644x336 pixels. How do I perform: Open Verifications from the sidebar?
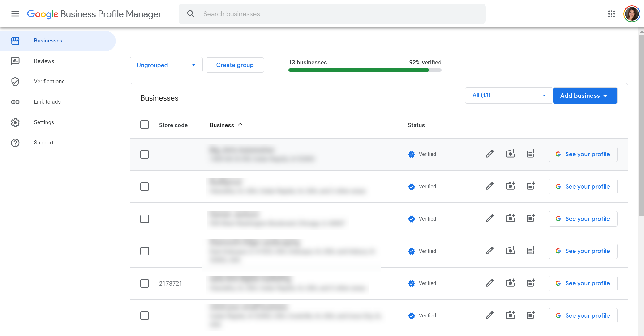pyautogui.click(x=49, y=81)
